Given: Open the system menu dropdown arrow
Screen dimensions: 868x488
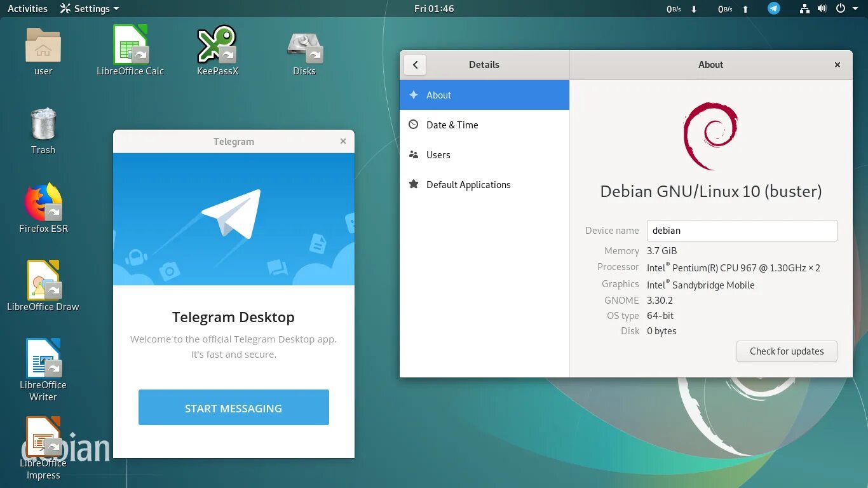Looking at the screenshot, I should click(855, 9).
